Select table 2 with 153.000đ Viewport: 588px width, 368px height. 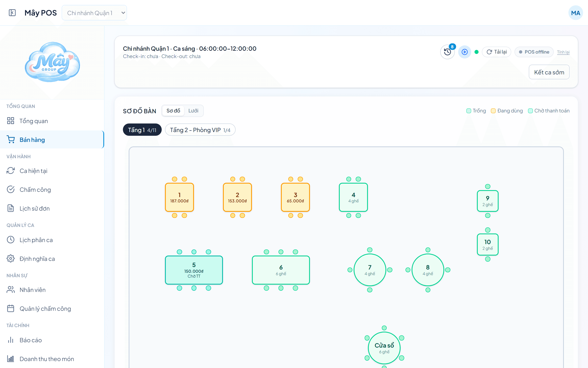pos(237,197)
